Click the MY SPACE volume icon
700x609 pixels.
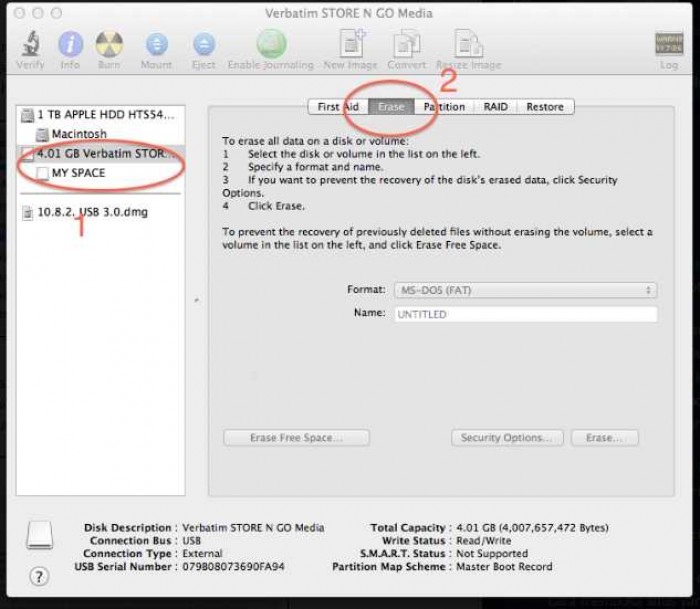(x=42, y=173)
